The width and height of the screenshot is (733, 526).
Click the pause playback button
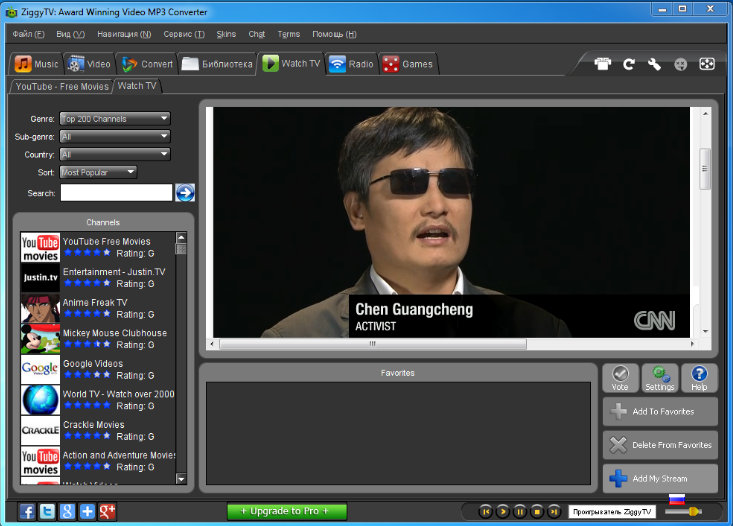520,512
